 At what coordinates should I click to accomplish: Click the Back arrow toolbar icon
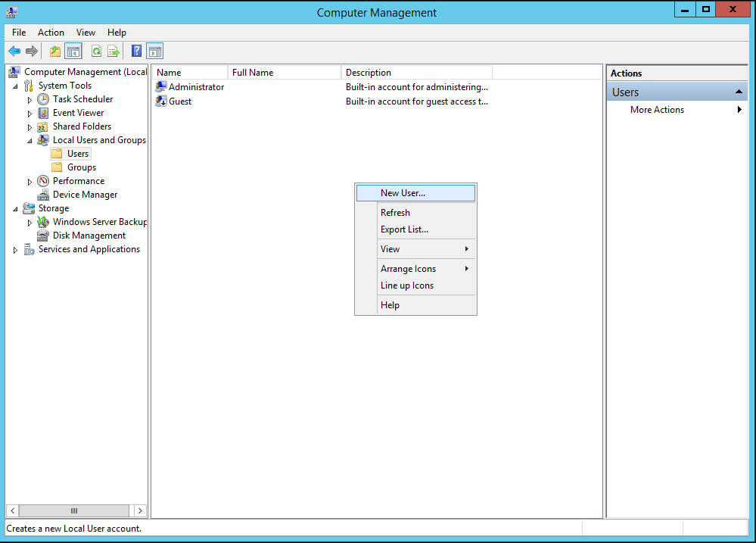tap(14, 51)
